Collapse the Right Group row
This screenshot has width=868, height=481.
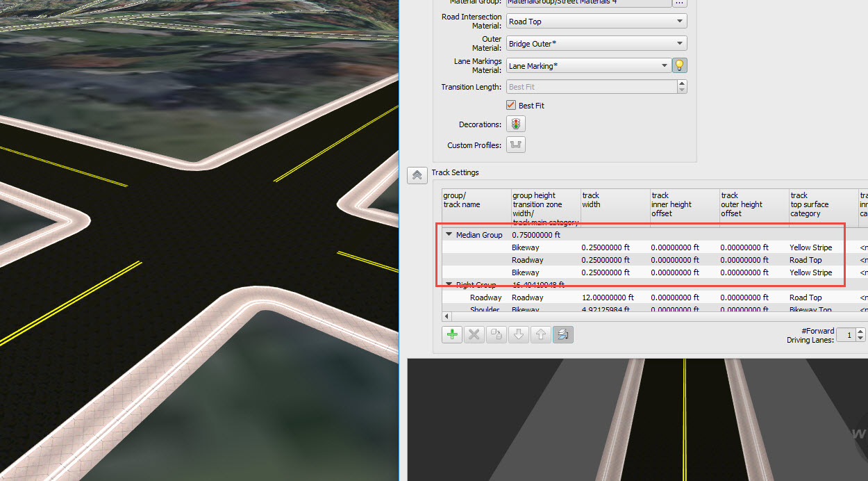[x=449, y=284]
